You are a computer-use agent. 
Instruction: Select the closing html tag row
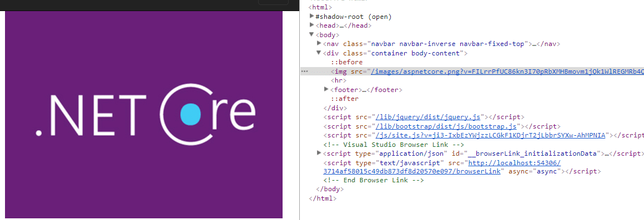tap(323, 198)
